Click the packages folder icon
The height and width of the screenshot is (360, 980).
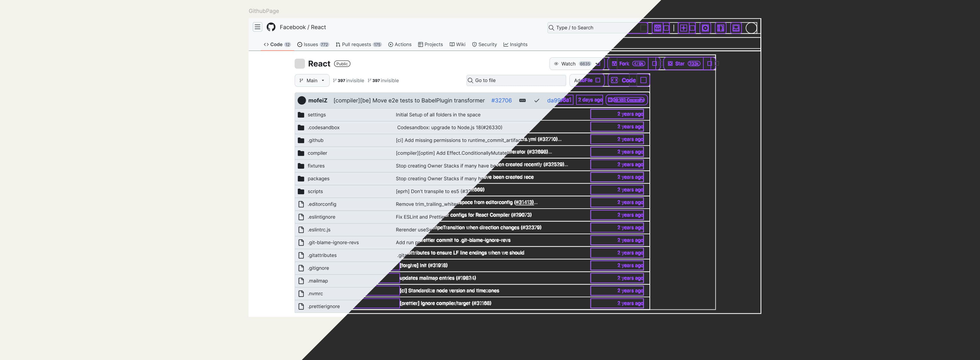301,179
